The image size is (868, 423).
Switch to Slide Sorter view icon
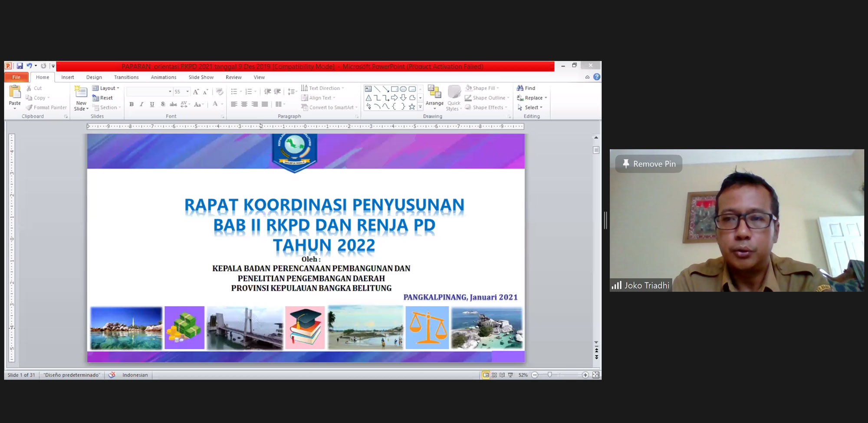click(494, 375)
